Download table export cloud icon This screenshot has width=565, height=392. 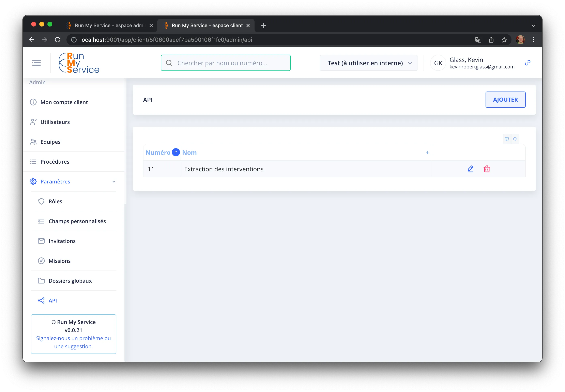(515, 139)
